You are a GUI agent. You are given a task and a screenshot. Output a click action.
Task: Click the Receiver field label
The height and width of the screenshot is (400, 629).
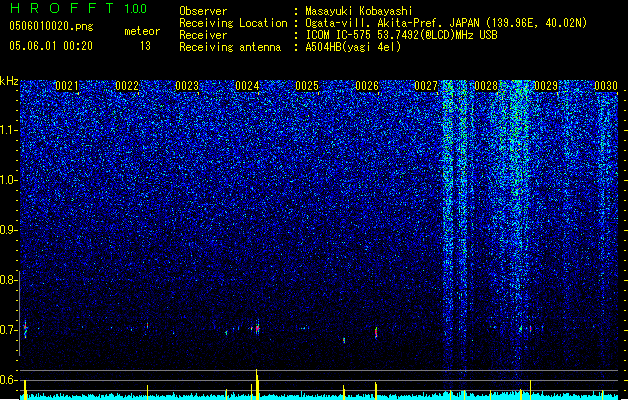pyautogui.click(x=203, y=35)
